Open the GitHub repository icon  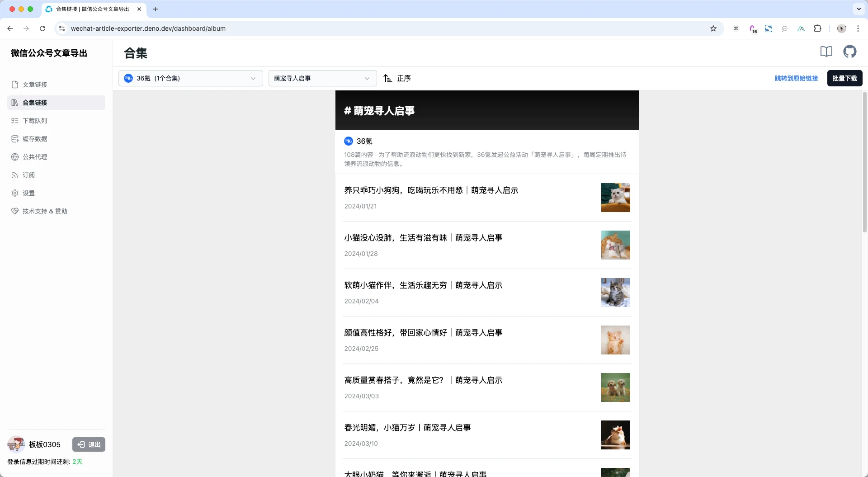pyautogui.click(x=849, y=52)
